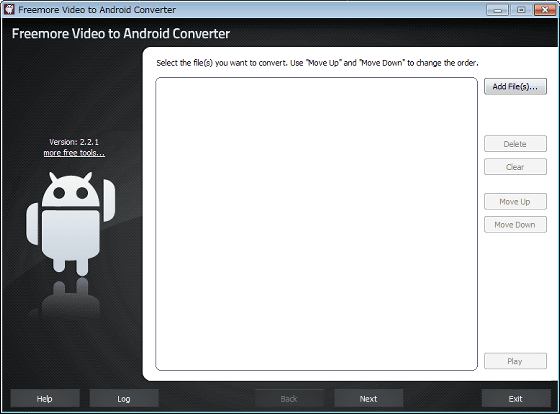Select the Move Down button
Viewport: 560px width, 414px height.
[x=515, y=225]
